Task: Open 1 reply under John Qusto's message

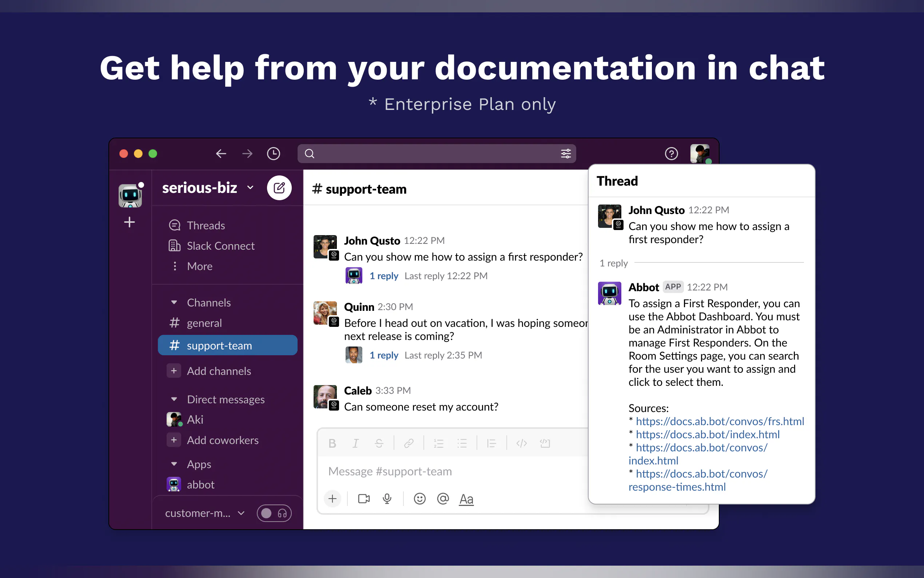Action: coord(383,276)
